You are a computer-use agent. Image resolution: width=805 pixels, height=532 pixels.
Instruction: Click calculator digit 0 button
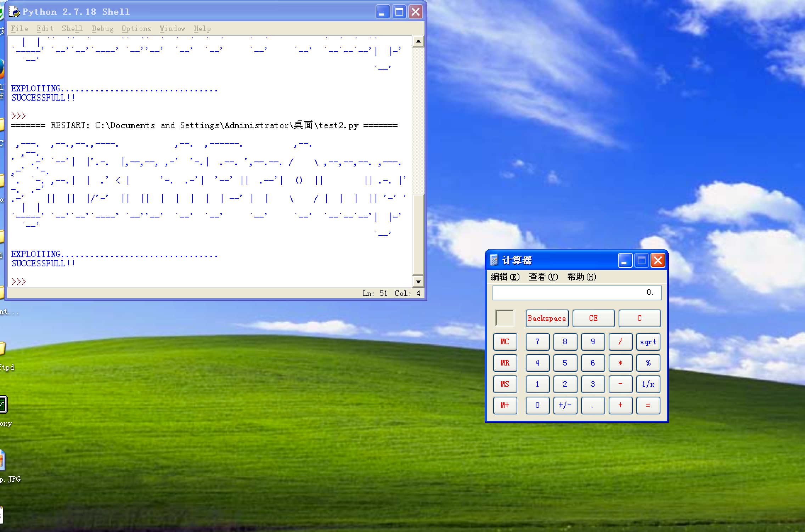coord(537,406)
